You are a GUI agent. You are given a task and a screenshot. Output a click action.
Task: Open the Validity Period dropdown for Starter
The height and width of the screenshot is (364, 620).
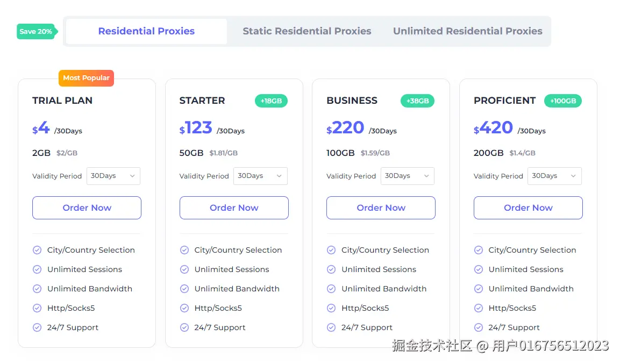tap(260, 176)
